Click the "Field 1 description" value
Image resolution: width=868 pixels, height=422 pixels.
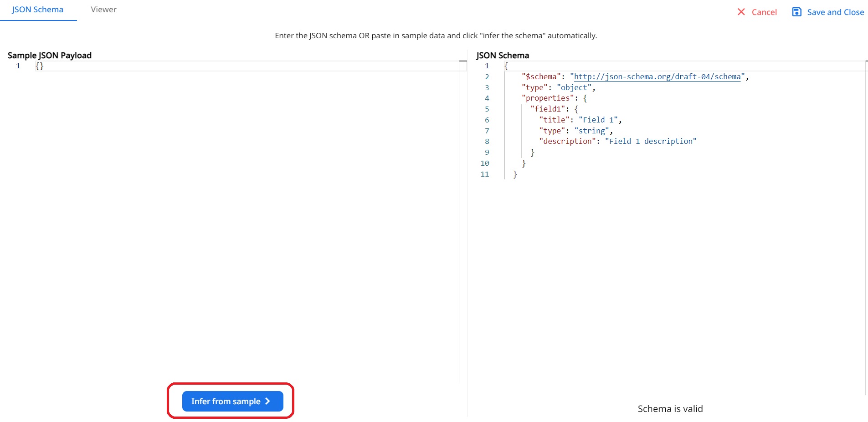tap(651, 141)
